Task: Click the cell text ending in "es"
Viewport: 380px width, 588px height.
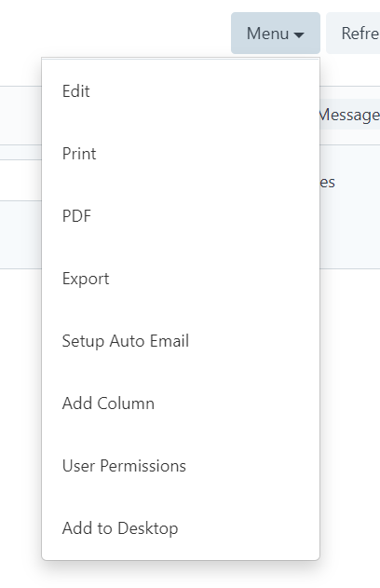Action: click(327, 183)
